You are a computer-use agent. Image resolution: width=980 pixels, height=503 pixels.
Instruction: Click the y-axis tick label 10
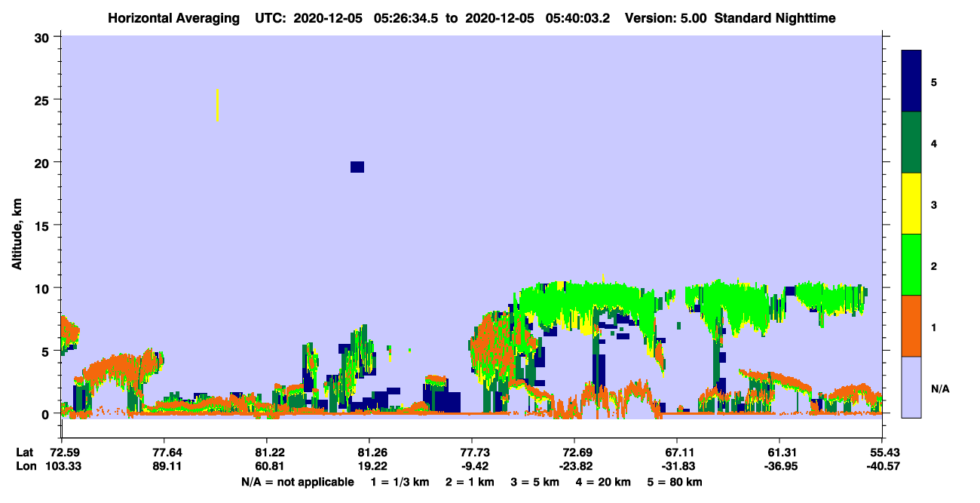[44, 288]
